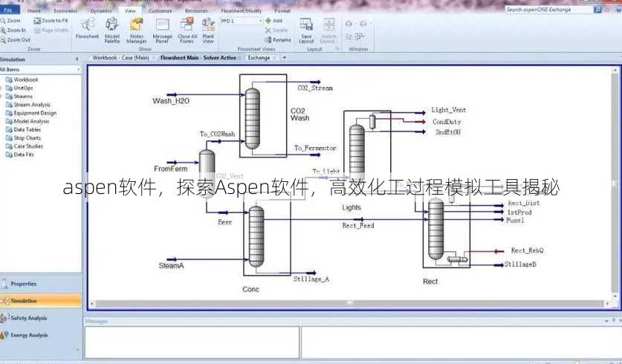
Task: Select the Lights column on the flowsheet
Action: (357, 153)
